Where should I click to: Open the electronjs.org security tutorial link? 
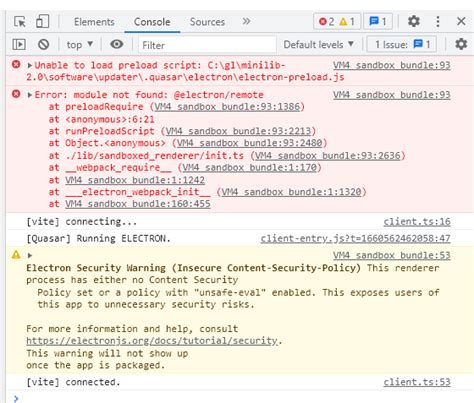(152, 341)
